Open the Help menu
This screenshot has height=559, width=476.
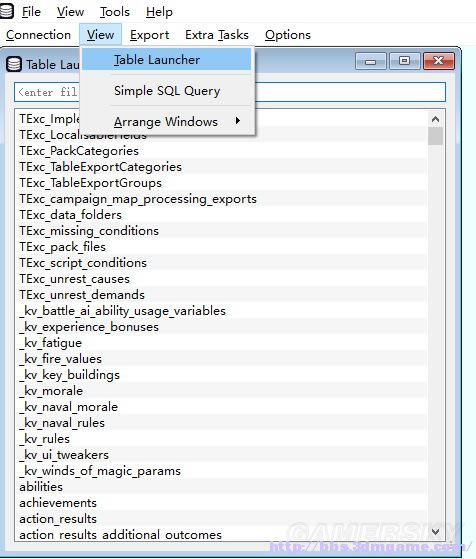coord(159,12)
